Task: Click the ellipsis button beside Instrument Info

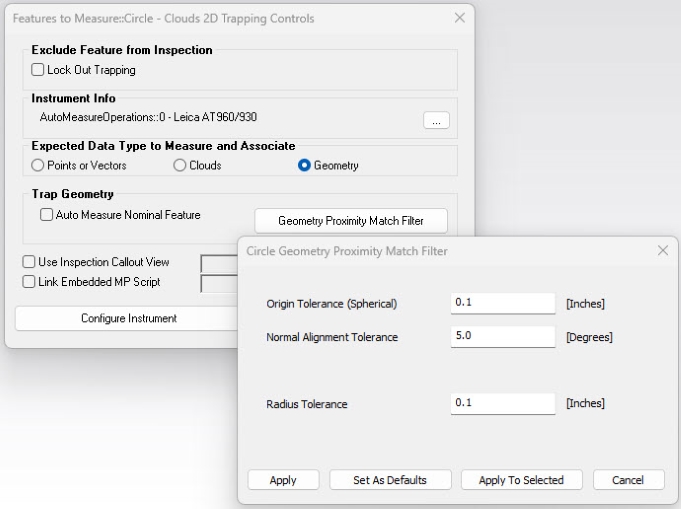Action: click(x=436, y=120)
